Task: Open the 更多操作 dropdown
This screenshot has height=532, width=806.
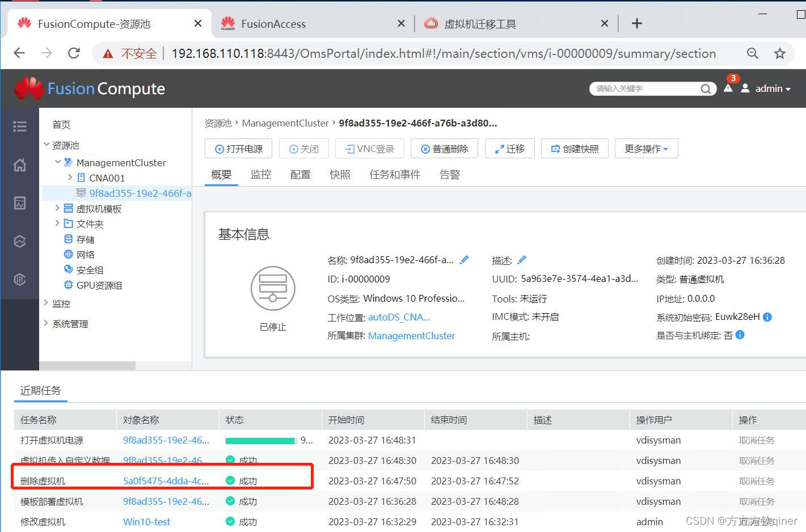Action: click(x=646, y=149)
